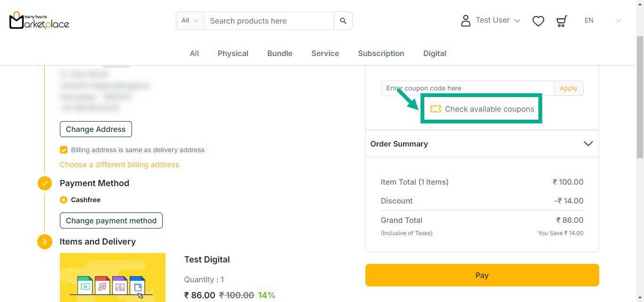Click the user profile icon
644x302 pixels.
(x=465, y=21)
